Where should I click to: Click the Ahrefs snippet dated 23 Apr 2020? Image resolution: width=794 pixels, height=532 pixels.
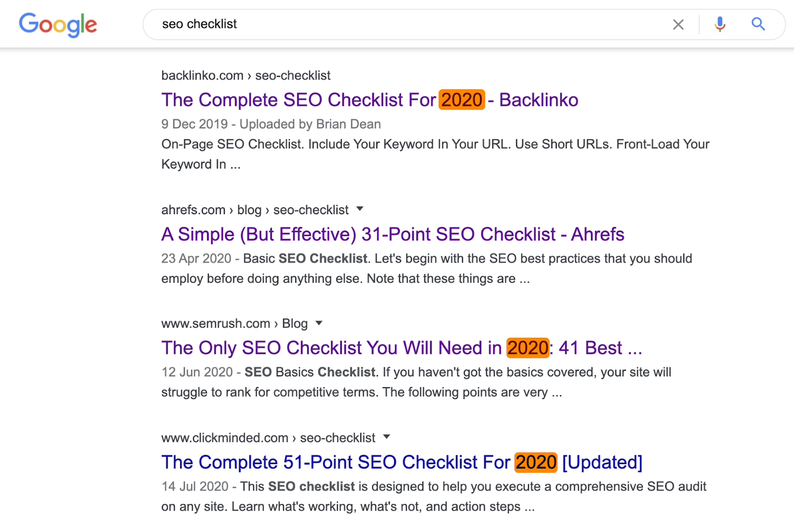427,269
